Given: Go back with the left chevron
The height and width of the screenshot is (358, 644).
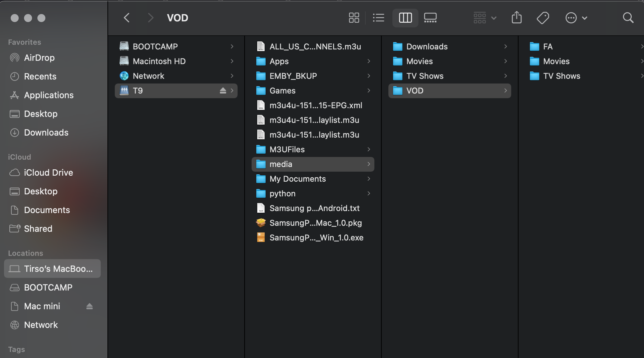Looking at the screenshot, I should click(x=126, y=18).
